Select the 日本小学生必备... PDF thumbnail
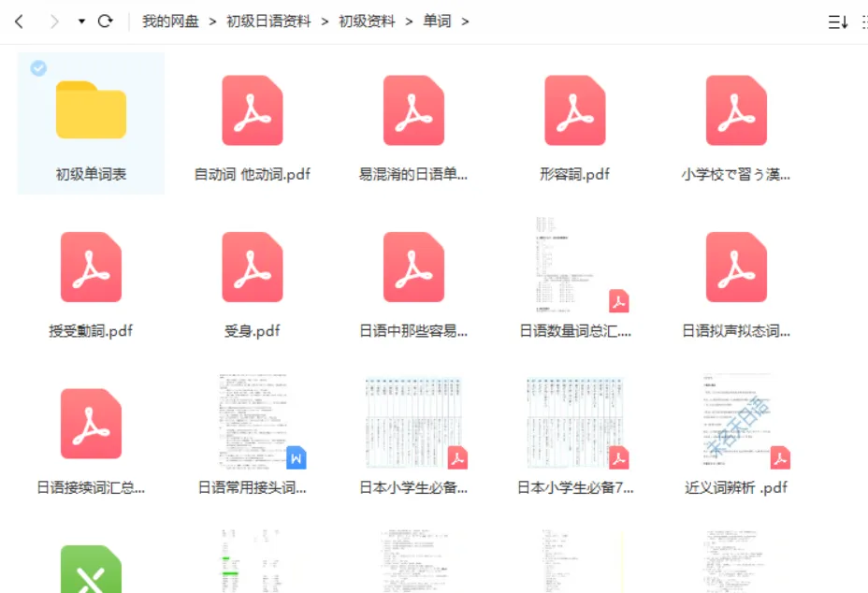This screenshot has width=868, height=593. click(x=415, y=423)
